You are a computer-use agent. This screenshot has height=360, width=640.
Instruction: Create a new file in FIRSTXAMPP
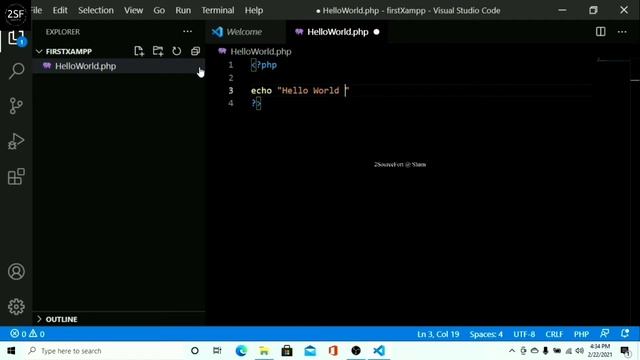pyautogui.click(x=139, y=51)
